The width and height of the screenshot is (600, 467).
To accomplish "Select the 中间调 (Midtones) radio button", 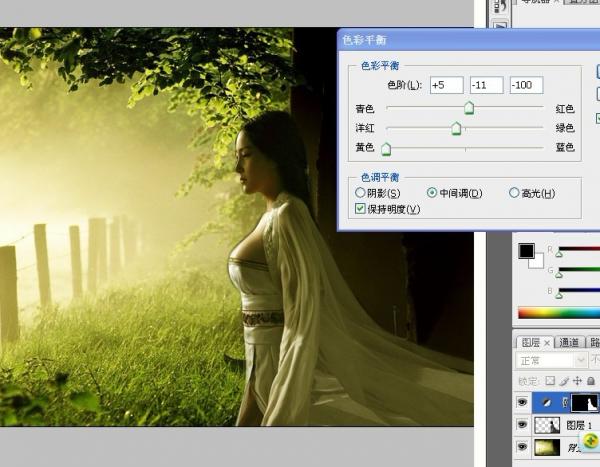I will point(432,193).
